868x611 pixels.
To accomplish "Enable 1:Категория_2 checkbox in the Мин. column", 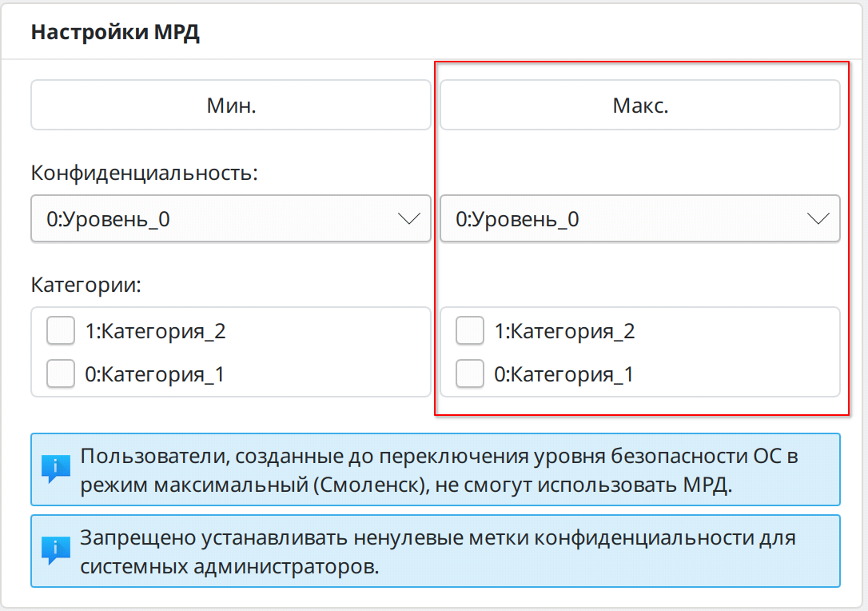I will [61, 330].
